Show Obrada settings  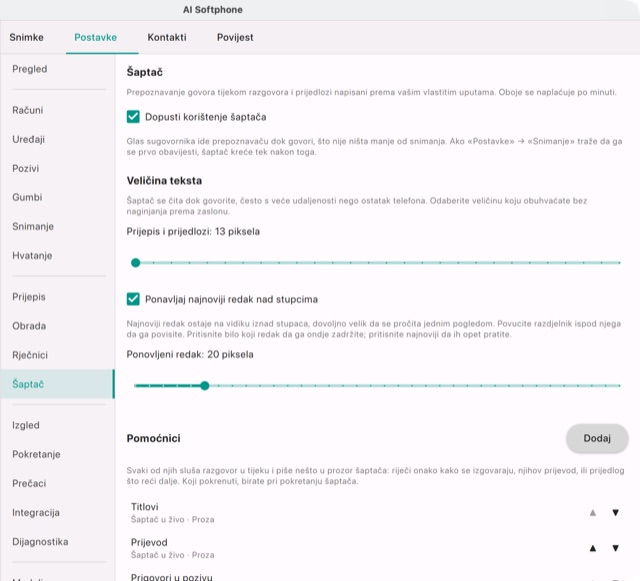tap(57, 326)
